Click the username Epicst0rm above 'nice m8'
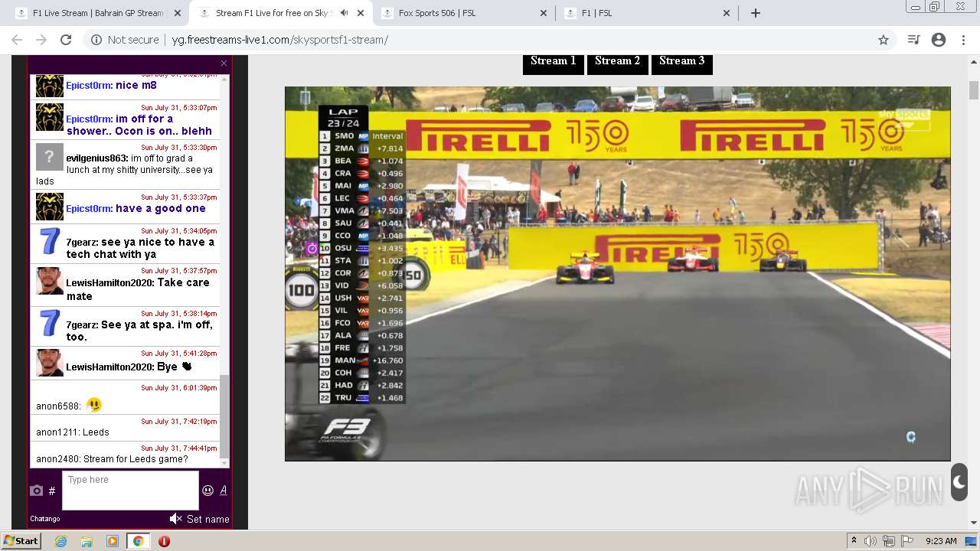Image resolution: width=980 pixels, height=551 pixels. click(89, 86)
